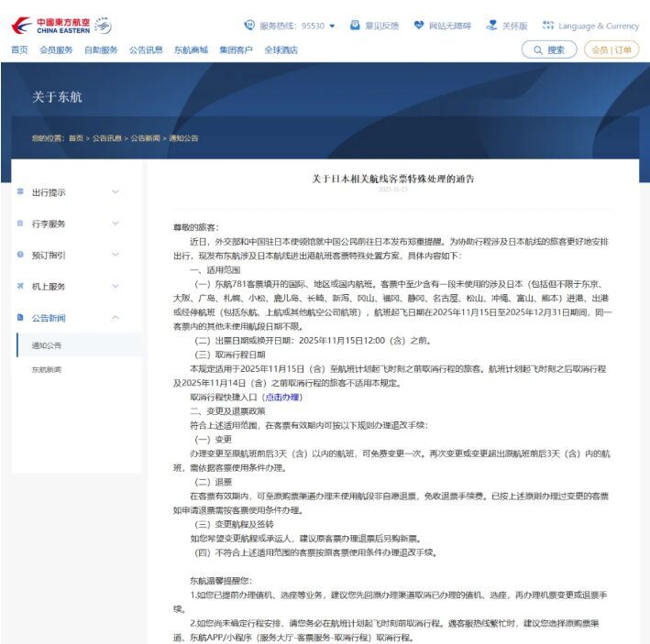Collapse the 公告新闻 sidebar section

[115, 318]
